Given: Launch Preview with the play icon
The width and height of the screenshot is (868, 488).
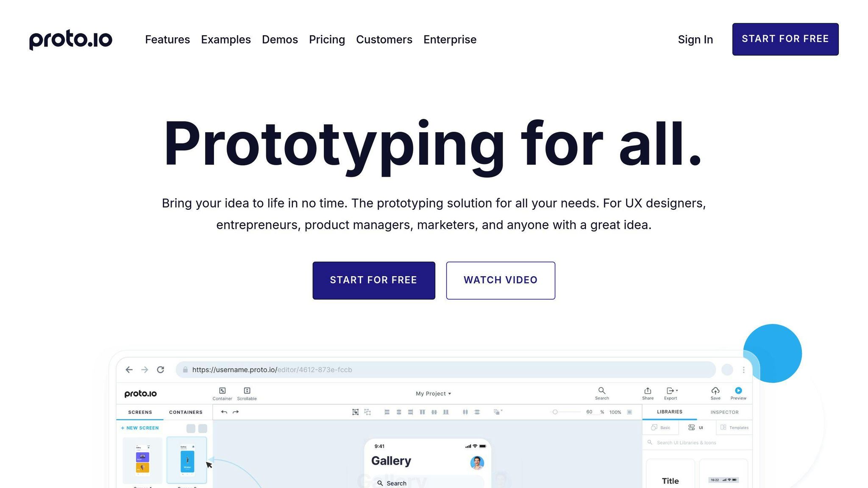Looking at the screenshot, I should (738, 390).
